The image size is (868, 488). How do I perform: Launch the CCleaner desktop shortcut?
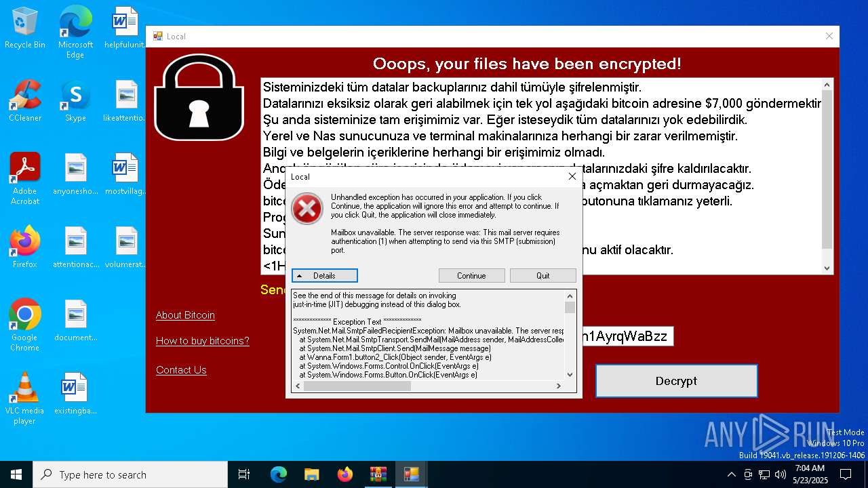coord(24,100)
